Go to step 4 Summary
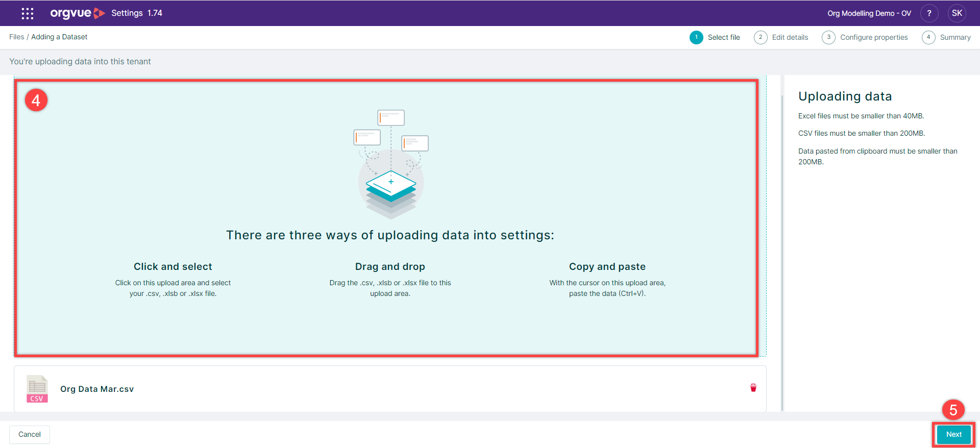 click(946, 37)
